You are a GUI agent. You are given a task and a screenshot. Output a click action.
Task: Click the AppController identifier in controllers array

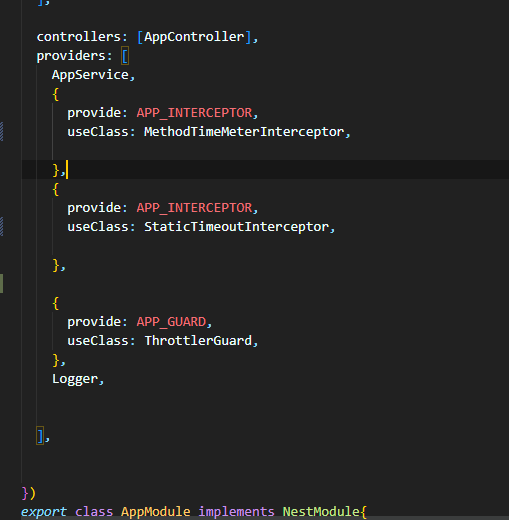(194, 37)
